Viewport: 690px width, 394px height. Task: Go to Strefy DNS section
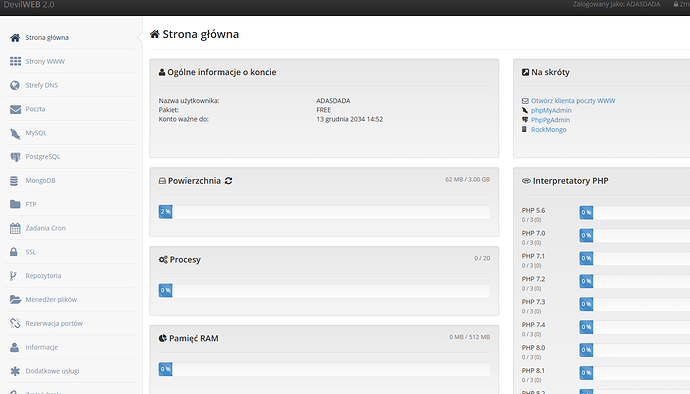(70, 85)
